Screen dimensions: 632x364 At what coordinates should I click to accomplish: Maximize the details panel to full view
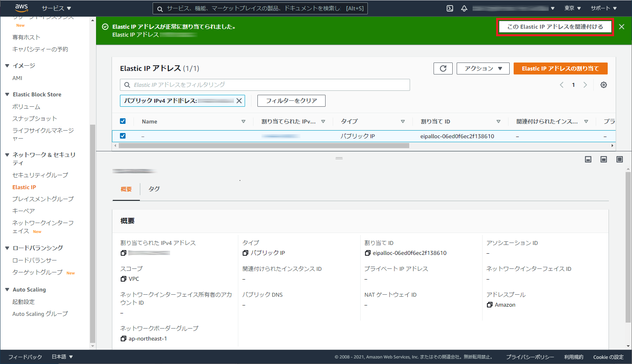tap(619, 159)
